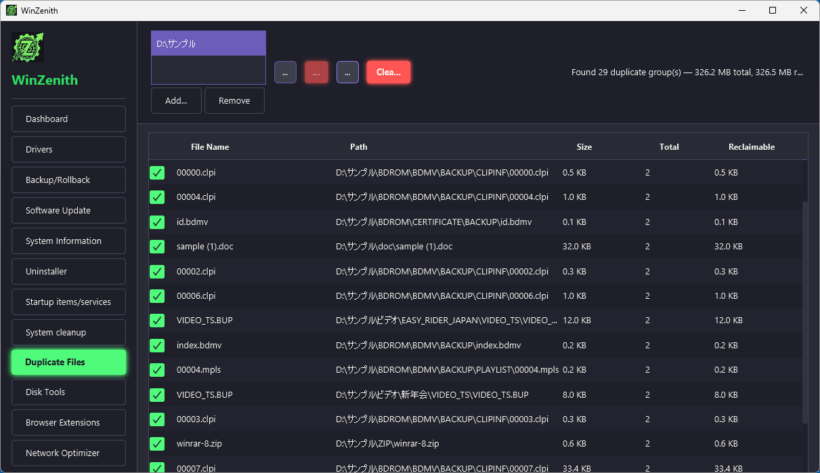The width and height of the screenshot is (820, 473).
Task: Click the '8.0 KB' reclaimable cell
Action: click(726, 395)
